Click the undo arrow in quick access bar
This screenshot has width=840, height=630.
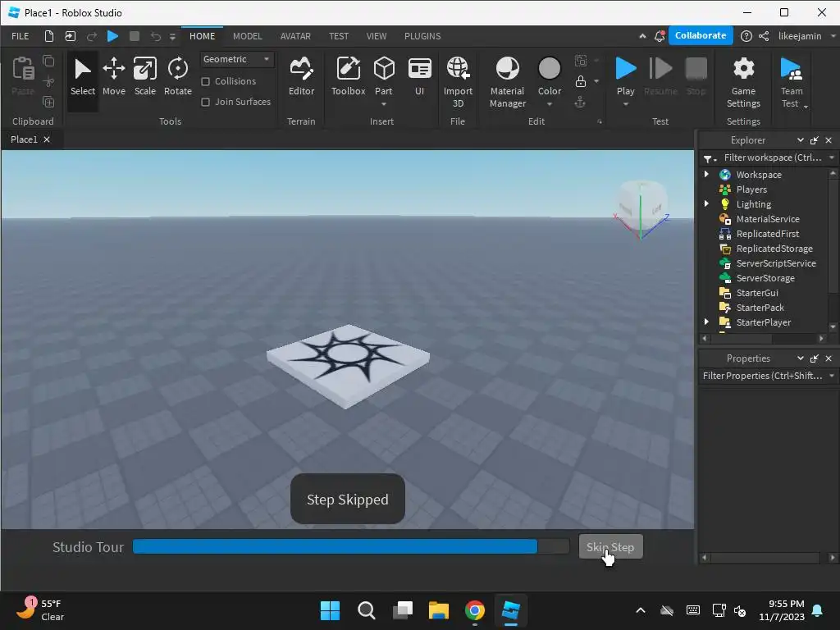(x=155, y=36)
